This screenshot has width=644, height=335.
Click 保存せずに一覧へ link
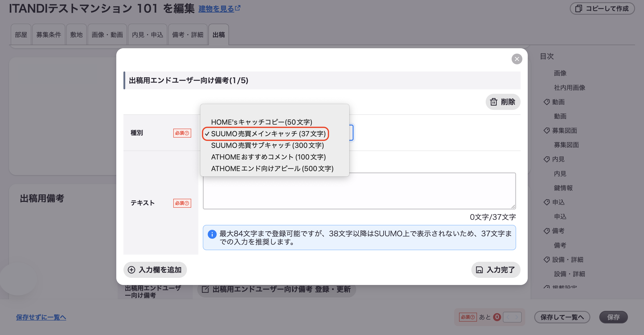click(x=41, y=317)
